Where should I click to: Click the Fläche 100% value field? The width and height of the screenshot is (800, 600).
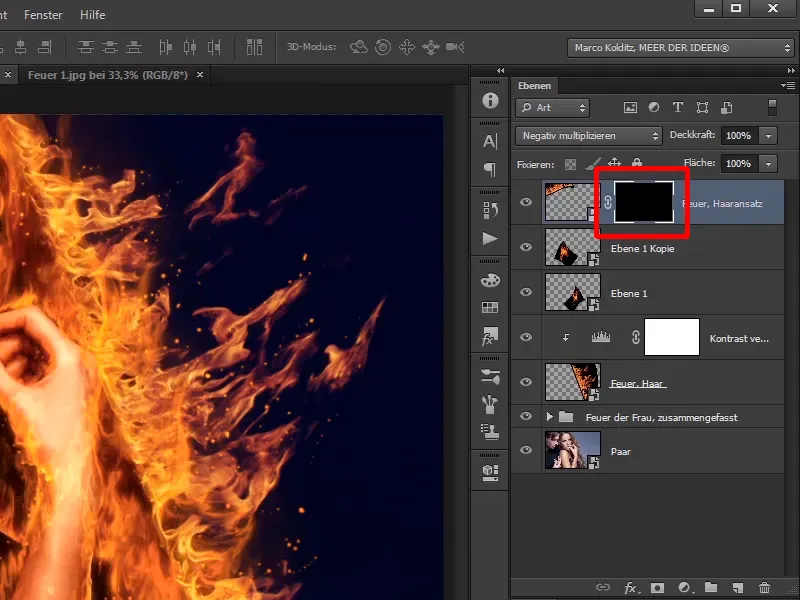pyautogui.click(x=739, y=164)
